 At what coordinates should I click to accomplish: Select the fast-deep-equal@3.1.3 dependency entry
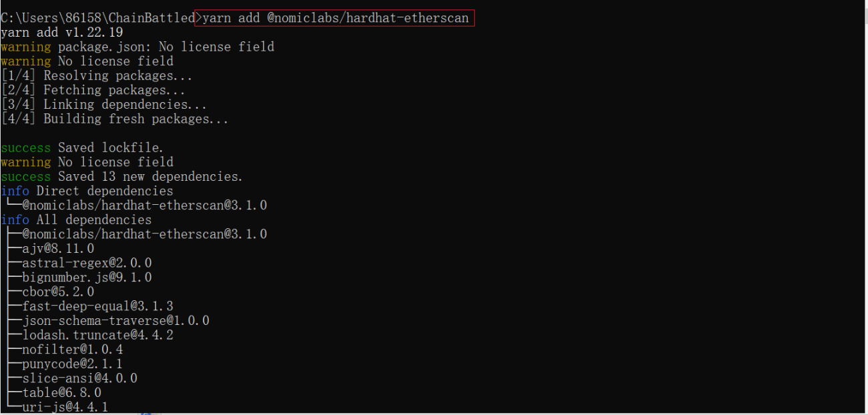pos(97,306)
